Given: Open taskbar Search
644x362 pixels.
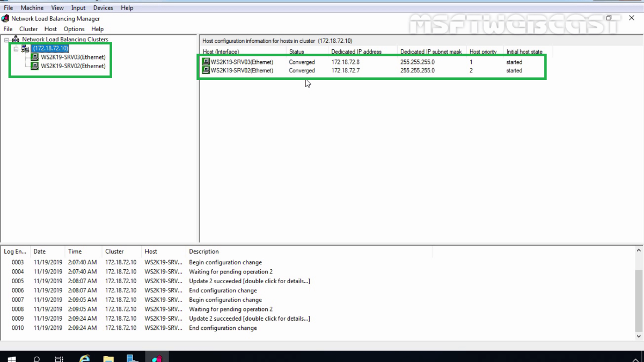Looking at the screenshot, I should coord(36,358).
